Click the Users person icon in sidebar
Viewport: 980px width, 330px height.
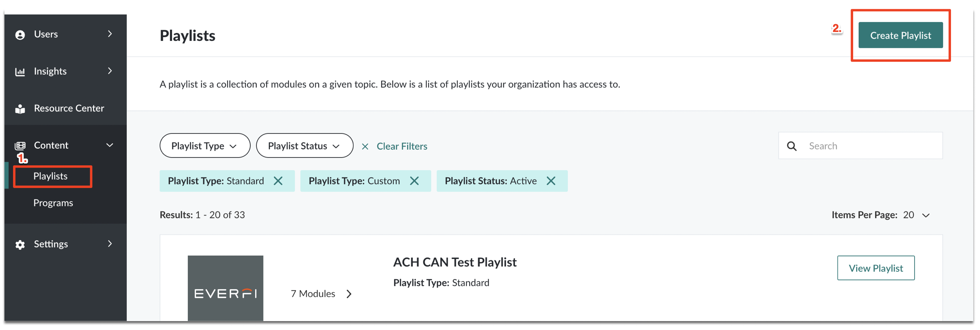click(x=20, y=35)
